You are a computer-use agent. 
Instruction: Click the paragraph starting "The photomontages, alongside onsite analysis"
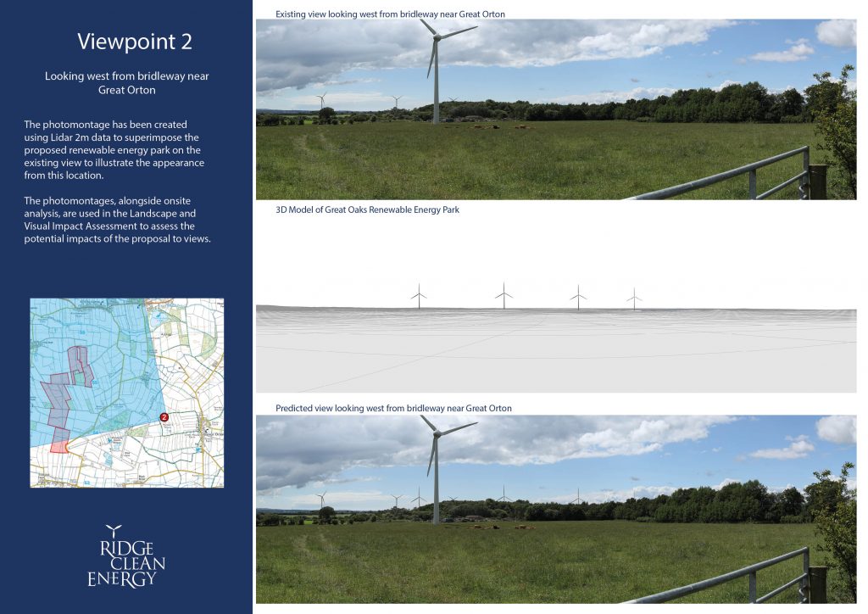[117, 220]
